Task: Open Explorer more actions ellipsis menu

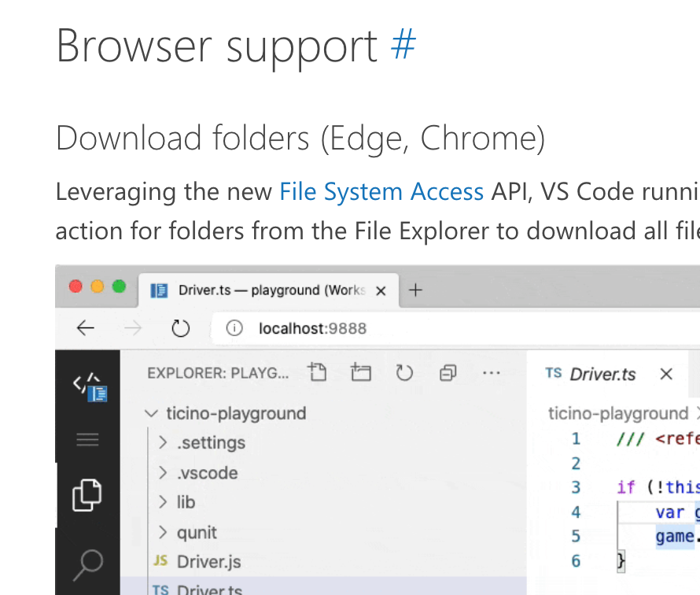Action: coord(491,372)
